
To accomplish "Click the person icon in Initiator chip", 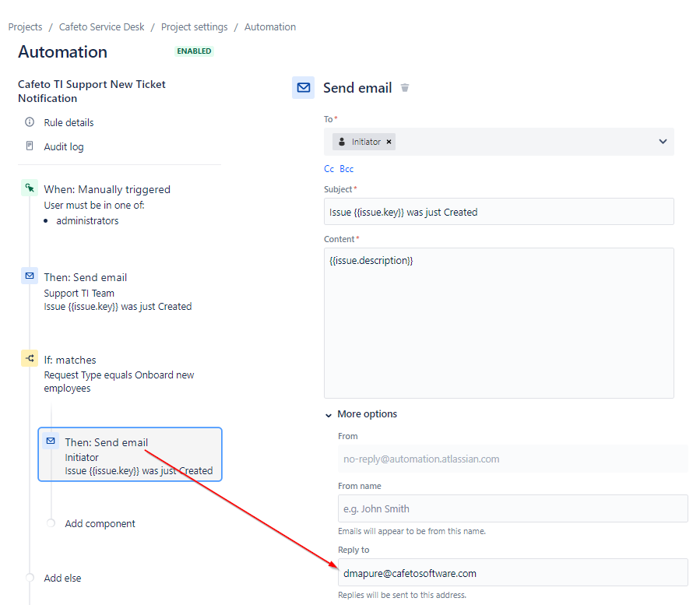I will 342,142.
